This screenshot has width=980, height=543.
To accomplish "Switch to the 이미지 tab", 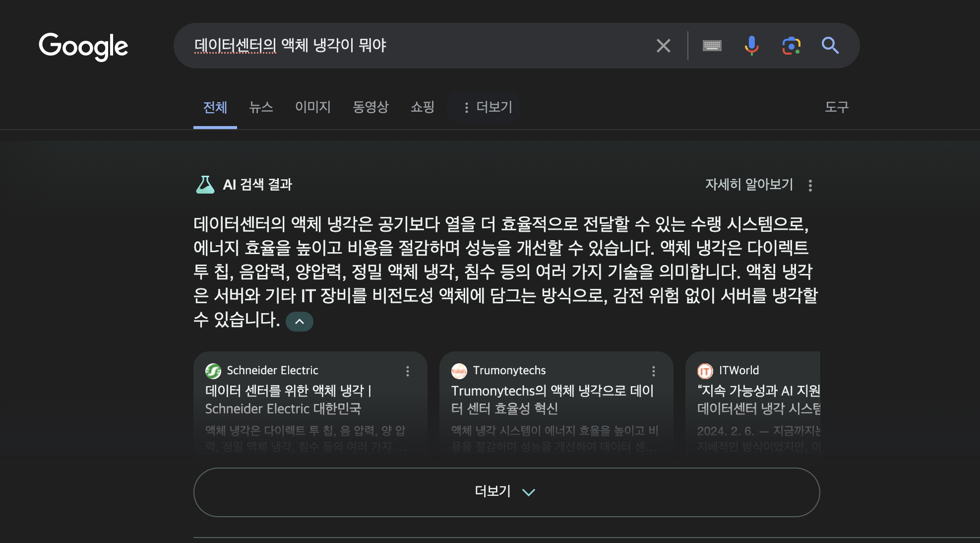I will point(312,107).
